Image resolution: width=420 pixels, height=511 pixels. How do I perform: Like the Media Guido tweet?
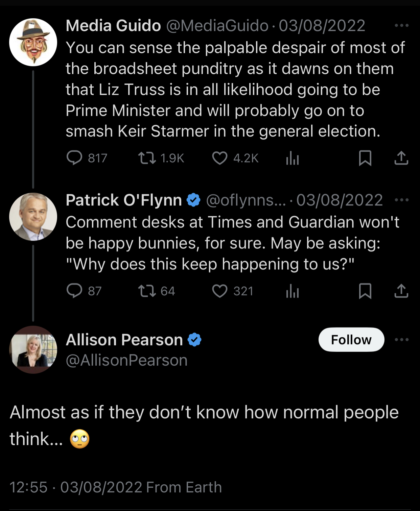click(x=220, y=158)
